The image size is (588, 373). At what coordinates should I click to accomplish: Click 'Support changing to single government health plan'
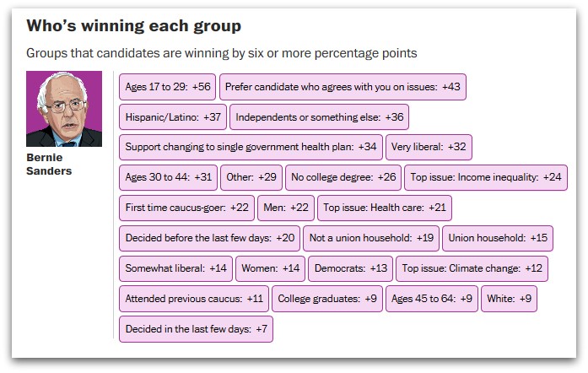(x=251, y=147)
